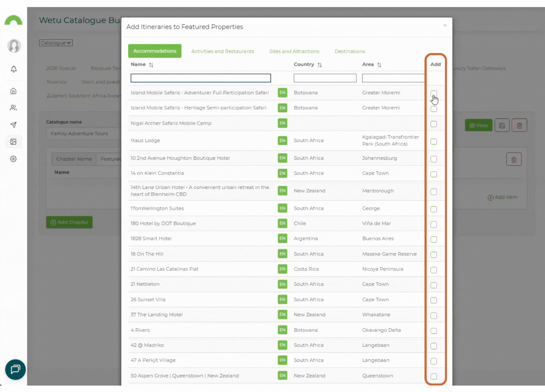Click the Add Chapter button
This screenshot has width=545, height=392.
point(69,222)
